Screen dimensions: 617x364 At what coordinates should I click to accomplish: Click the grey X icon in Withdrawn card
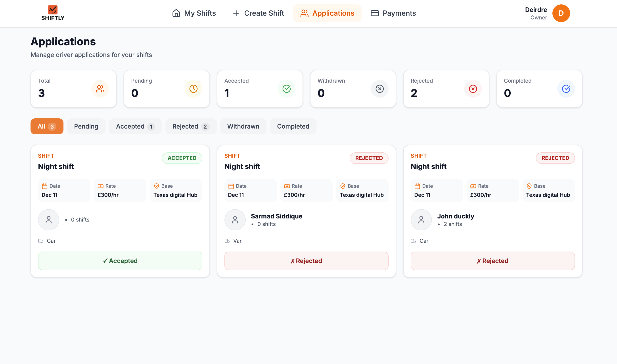pyautogui.click(x=379, y=89)
